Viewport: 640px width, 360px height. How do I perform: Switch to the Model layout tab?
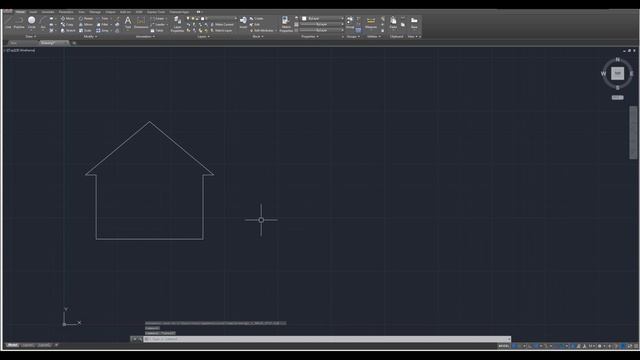[x=13, y=345]
